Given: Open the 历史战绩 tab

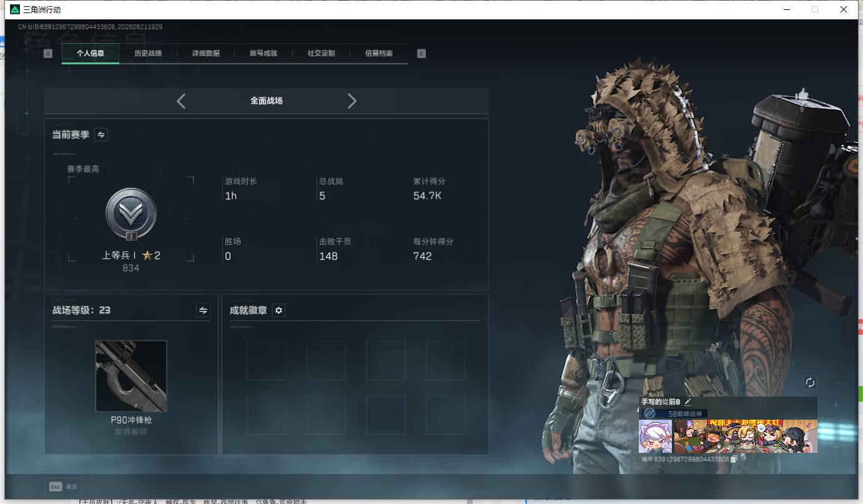Looking at the screenshot, I should point(148,53).
